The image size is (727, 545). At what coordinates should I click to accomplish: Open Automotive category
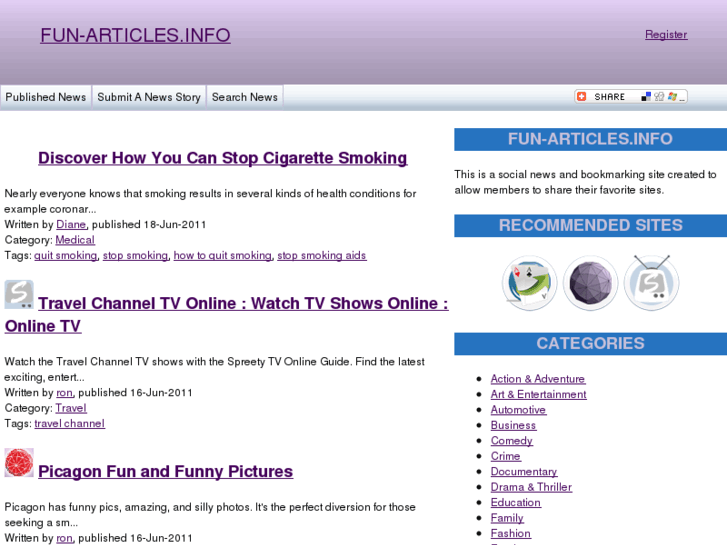click(518, 410)
